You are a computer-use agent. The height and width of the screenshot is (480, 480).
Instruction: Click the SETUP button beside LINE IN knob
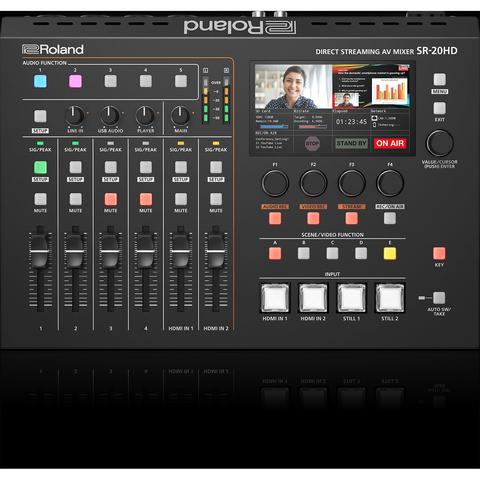(40, 116)
